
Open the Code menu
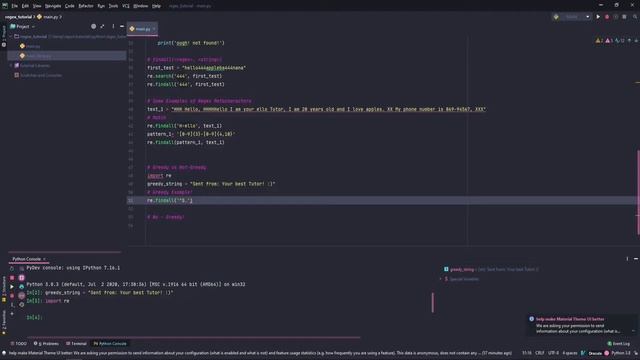pos(70,6)
